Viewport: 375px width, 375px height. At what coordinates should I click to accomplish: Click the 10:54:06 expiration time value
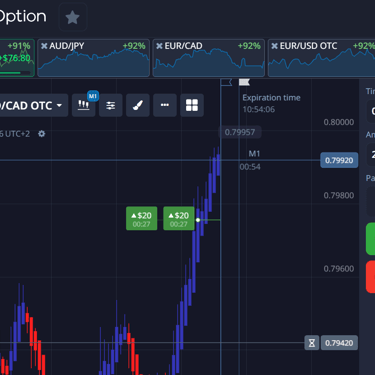[259, 109]
